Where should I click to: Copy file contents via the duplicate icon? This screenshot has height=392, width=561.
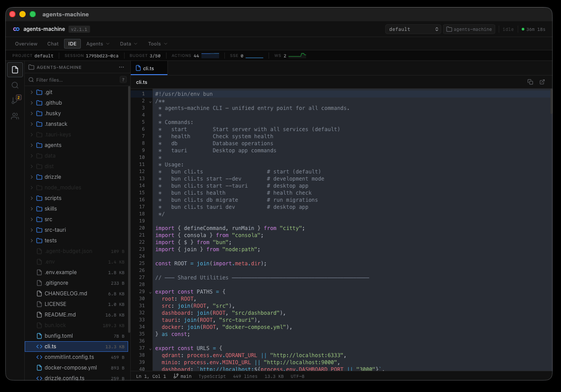pos(530,82)
